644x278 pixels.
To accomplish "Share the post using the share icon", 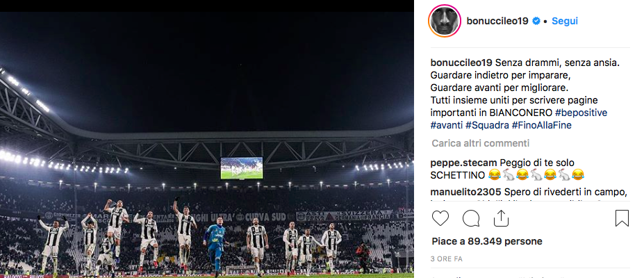I will 501,218.
